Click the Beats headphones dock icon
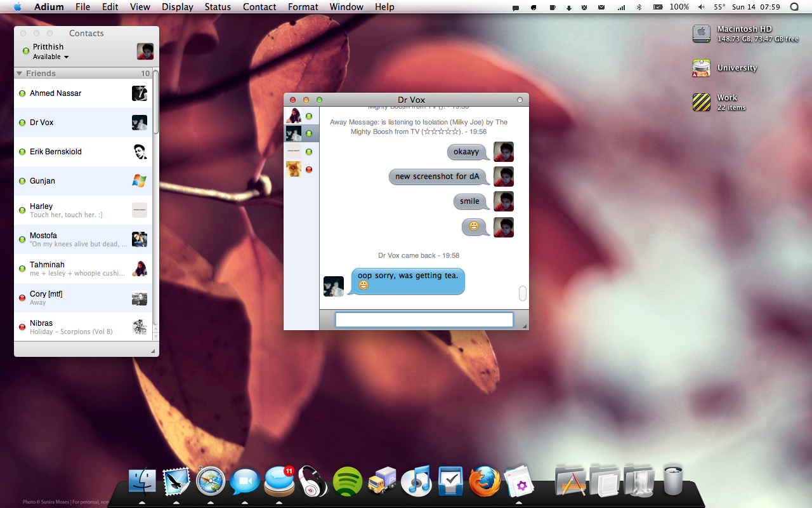This screenshot has width=812, height=508. point(313,481)
